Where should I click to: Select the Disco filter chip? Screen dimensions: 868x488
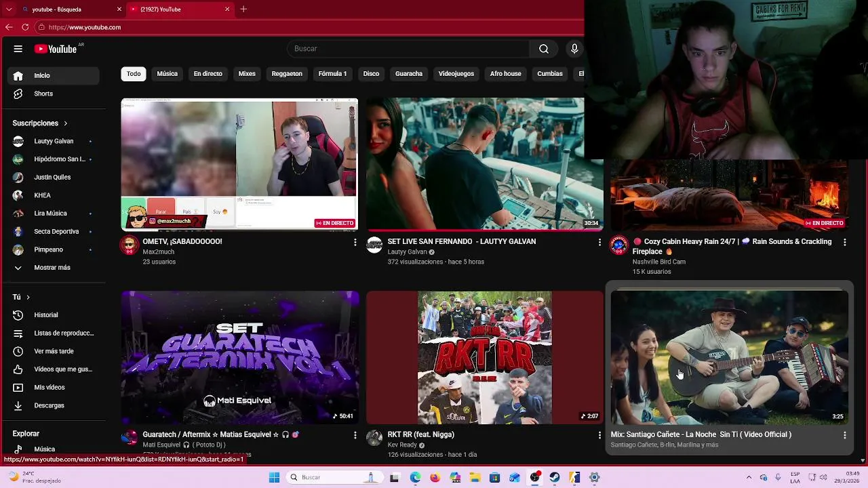(371, 74)
